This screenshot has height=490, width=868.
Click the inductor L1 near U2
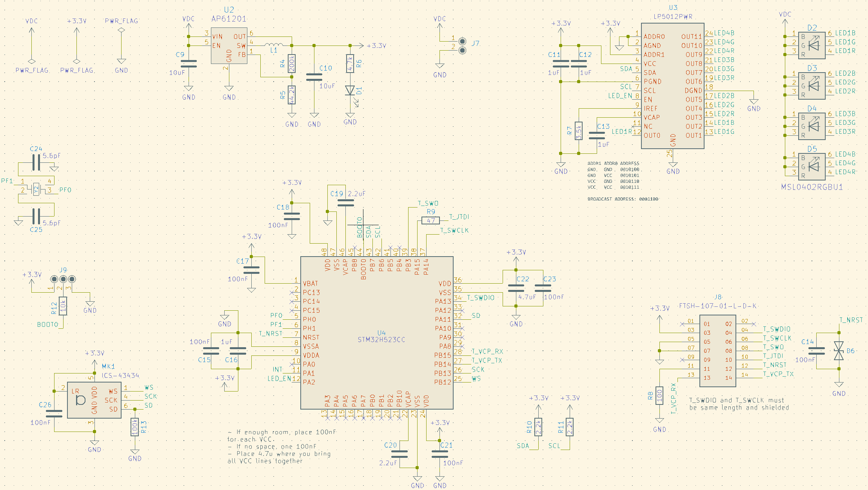pos(274,44)
